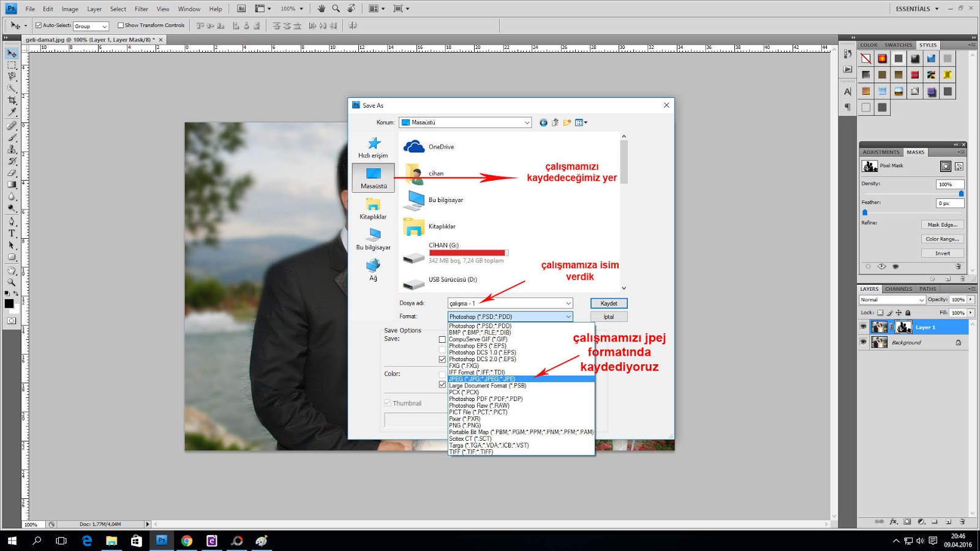Screen dimensions: 980x551
Task: Check the first Save option checkbox
Action: point(442,339)
